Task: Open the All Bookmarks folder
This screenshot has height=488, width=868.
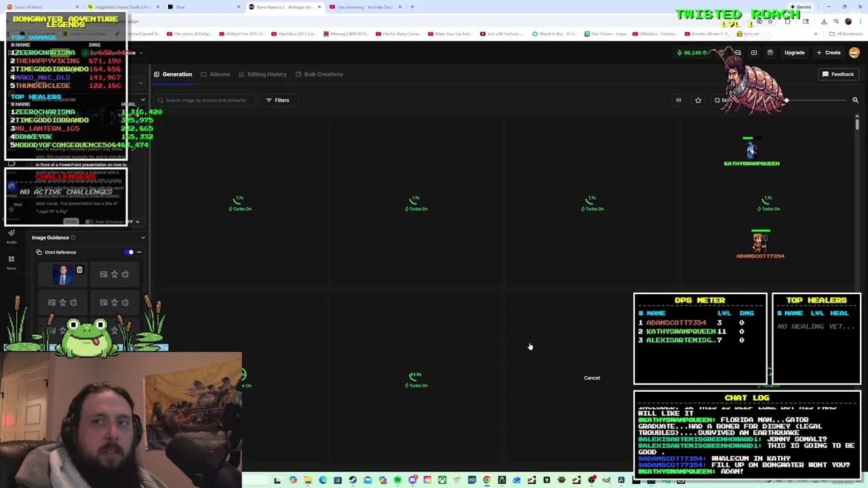Action: point(847,34)
